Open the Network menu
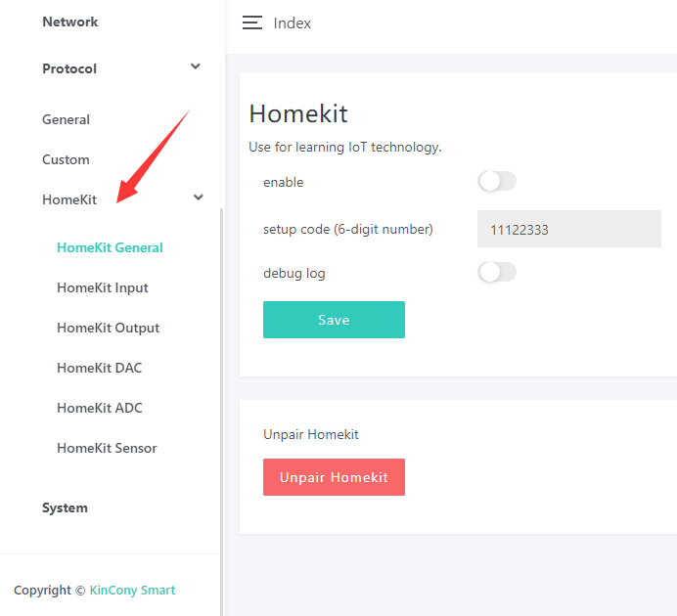677x616 pixels. (70, 22)
